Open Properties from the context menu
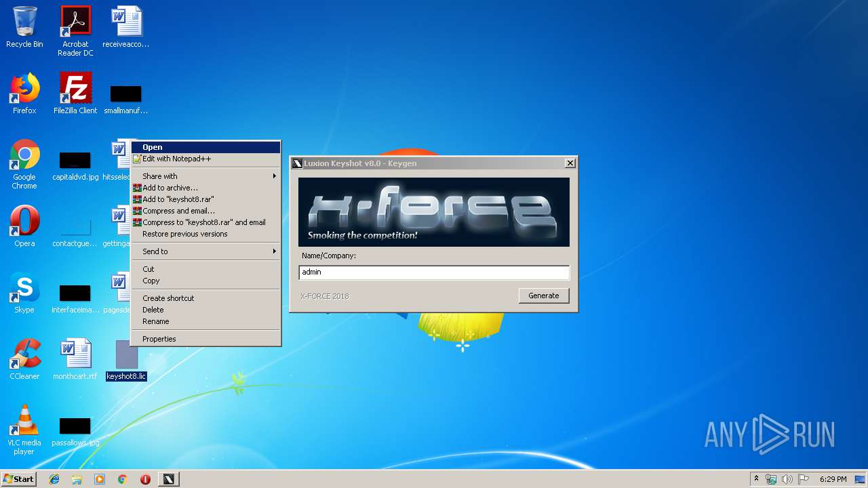 pos(206,339)
